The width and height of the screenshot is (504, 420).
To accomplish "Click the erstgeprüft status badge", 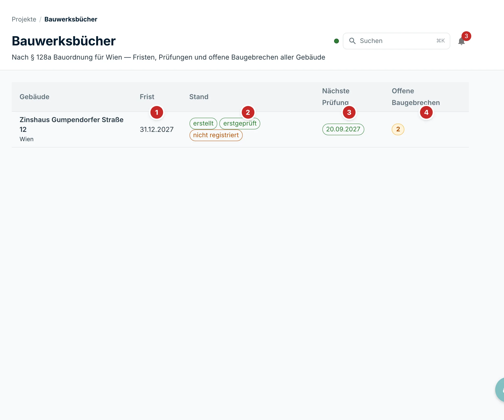I will (x=240, y=123).
